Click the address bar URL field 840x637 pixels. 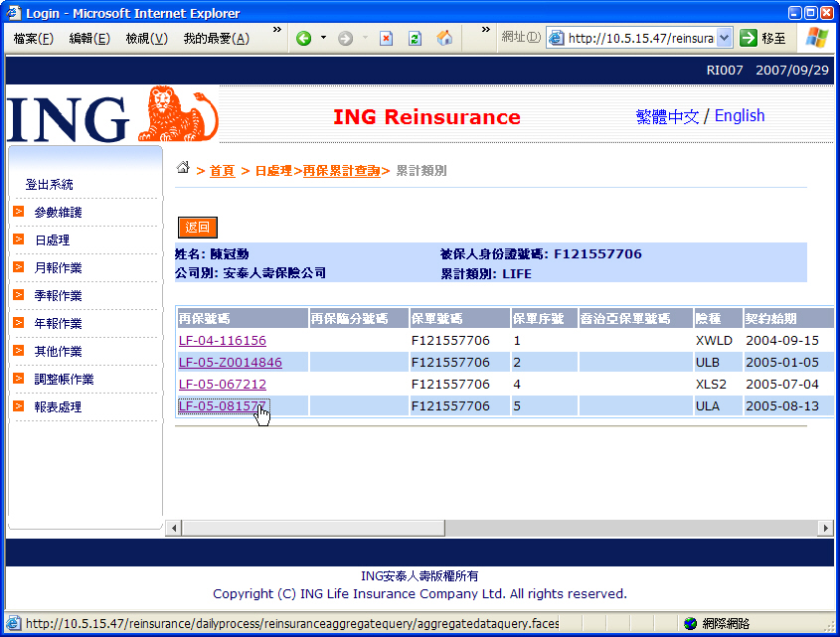[x=640, y=38]
